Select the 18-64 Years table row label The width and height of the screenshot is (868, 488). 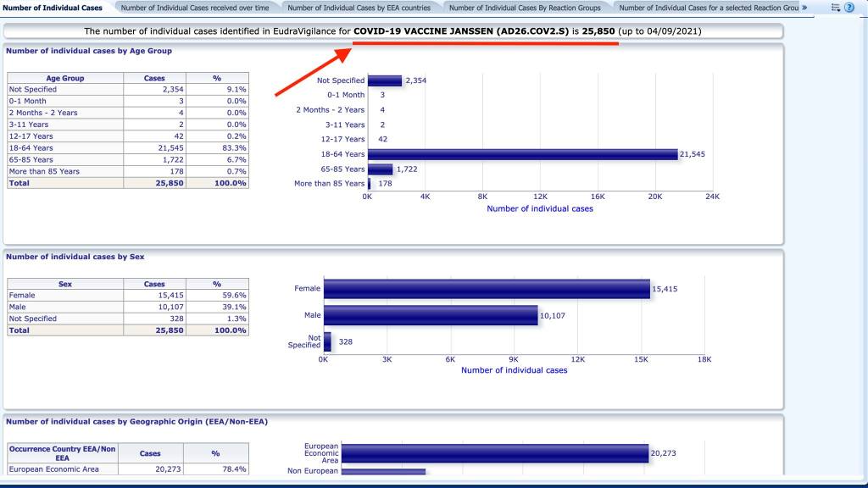coord(31,147)
